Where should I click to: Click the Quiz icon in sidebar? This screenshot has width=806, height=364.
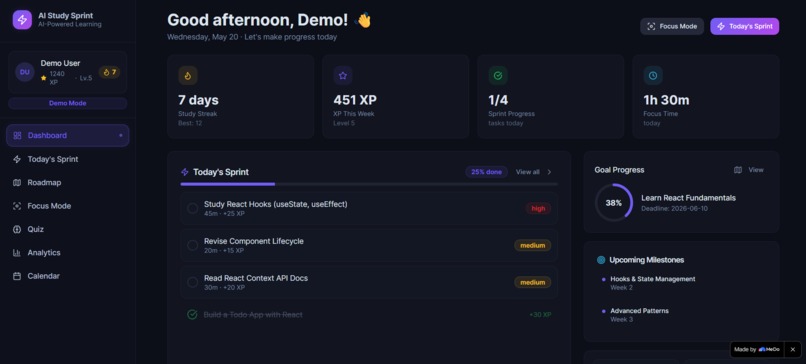pos(17,229)
